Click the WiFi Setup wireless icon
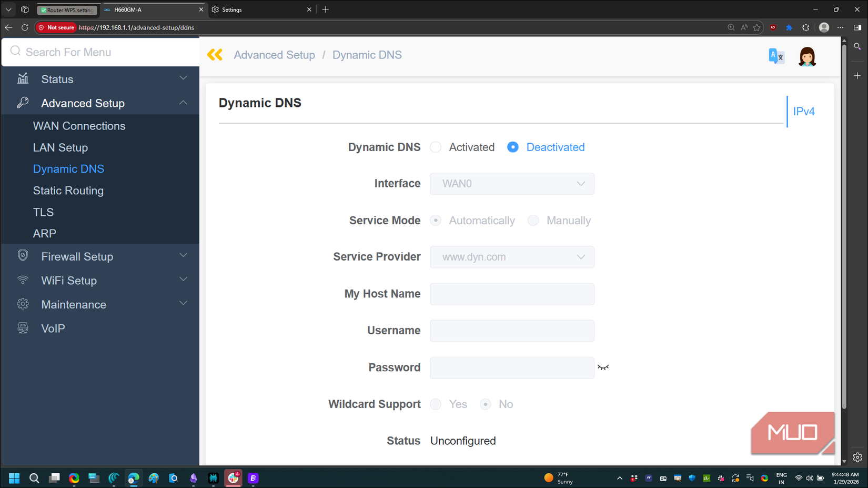 click(23, 280)
